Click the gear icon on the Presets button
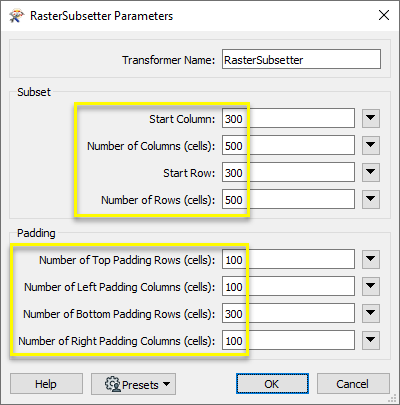 [x=112, y=384]
